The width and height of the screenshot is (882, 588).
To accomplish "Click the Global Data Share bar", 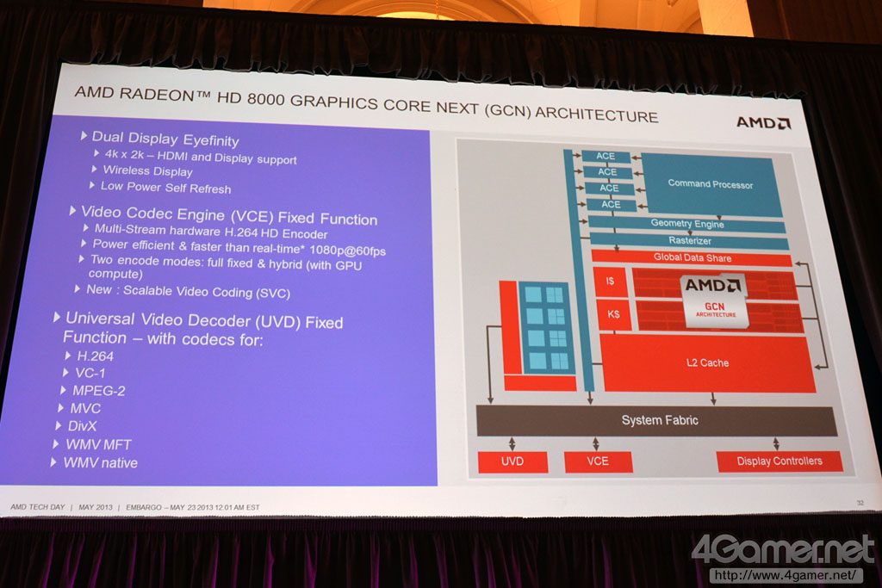I will (x=691, y=257).
